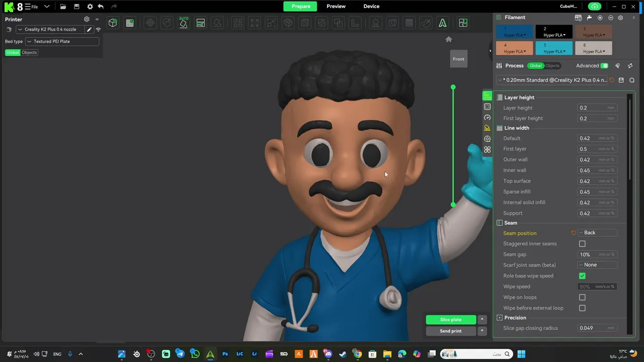Click the open project folder icon
This screenshot has width=644, height=362.
[63, 7]
